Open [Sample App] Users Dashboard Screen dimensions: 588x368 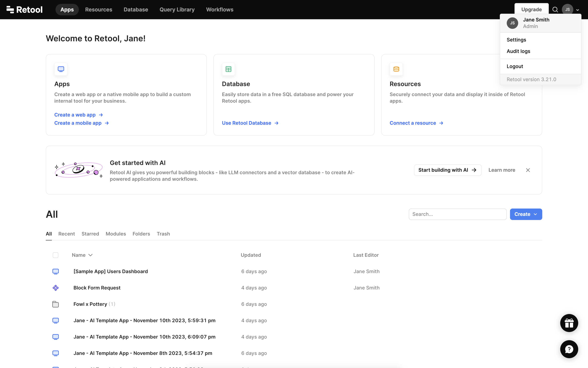(x=110, y=271)
